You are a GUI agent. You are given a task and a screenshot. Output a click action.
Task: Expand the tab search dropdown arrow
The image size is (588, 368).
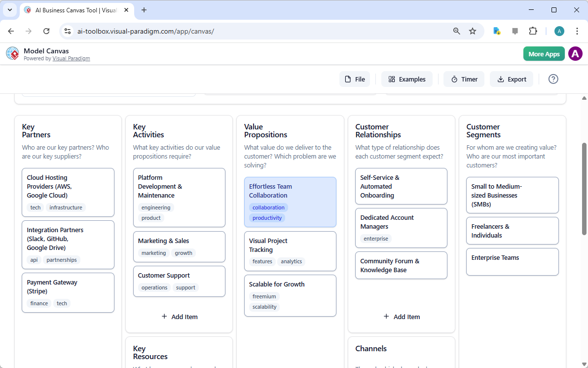pyautogui.click(x=9, y=10)
